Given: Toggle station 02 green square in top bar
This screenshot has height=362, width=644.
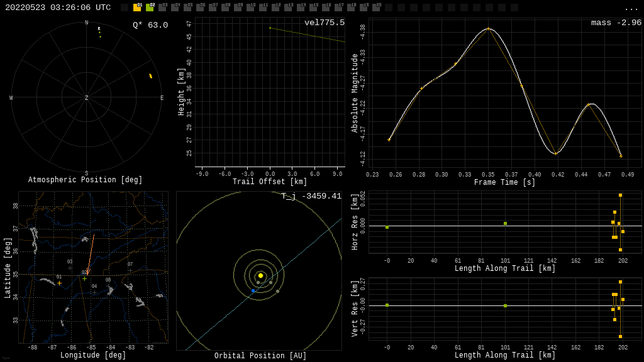Looking at the screenshot, I should (x=150, y=8).
